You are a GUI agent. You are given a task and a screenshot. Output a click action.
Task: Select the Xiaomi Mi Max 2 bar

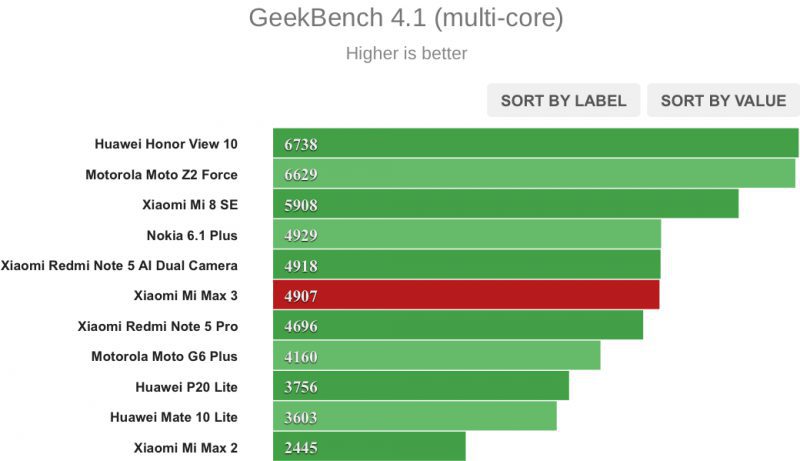click(368, 446)
